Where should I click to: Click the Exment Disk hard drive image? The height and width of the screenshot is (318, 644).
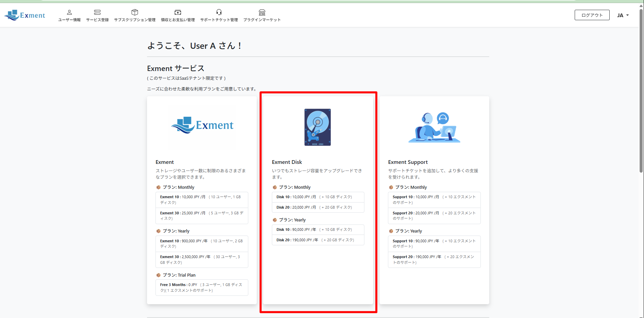coord(318,127)
